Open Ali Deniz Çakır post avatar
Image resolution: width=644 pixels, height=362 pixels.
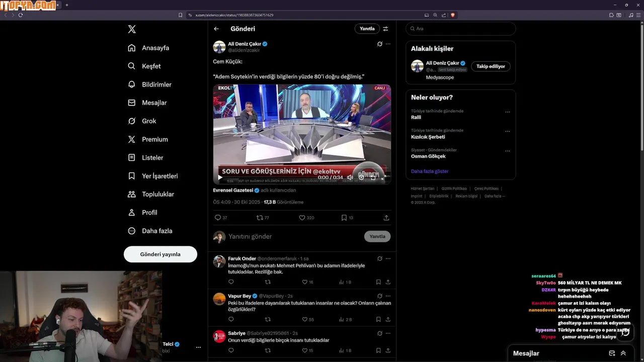click(x=219, y=47)
